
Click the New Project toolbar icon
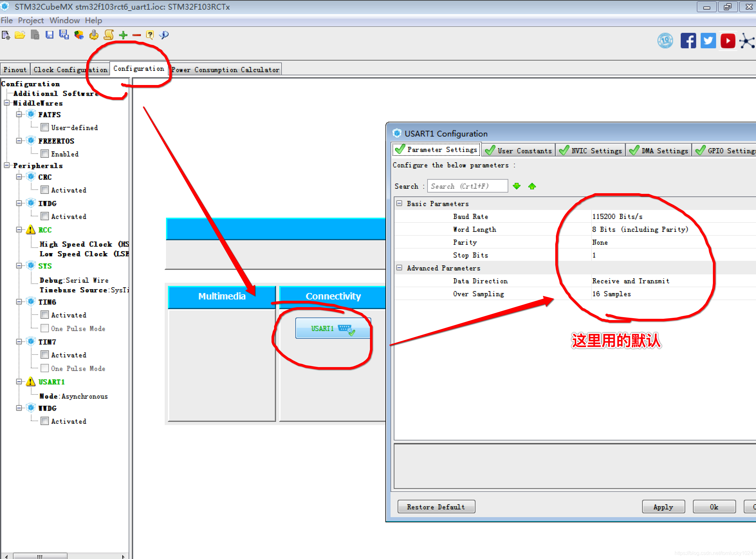click(x=6, y=35)
